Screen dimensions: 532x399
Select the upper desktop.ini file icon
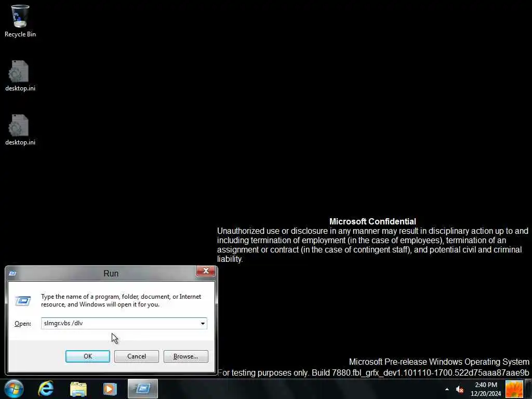(x=20, y=76)
